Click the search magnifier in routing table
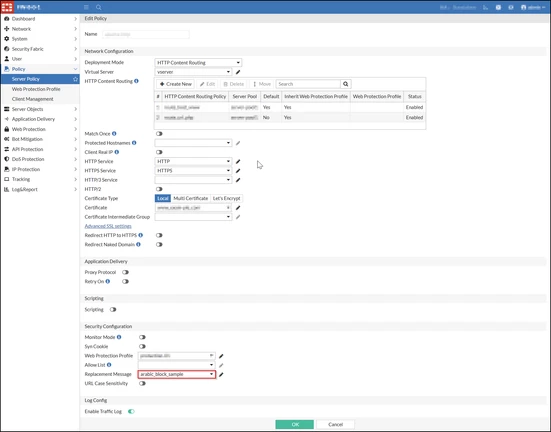The image size is (551, 432). tap(346, 84)
